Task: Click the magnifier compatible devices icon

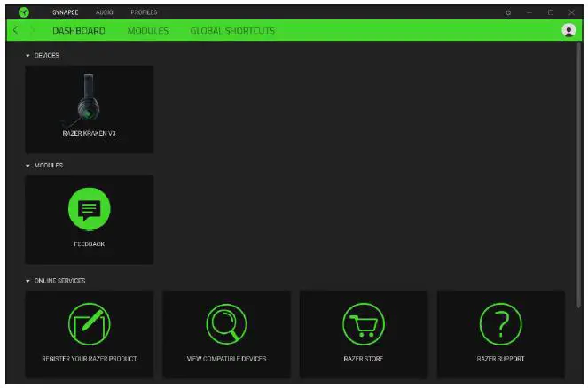Action: tap(226, 324)
